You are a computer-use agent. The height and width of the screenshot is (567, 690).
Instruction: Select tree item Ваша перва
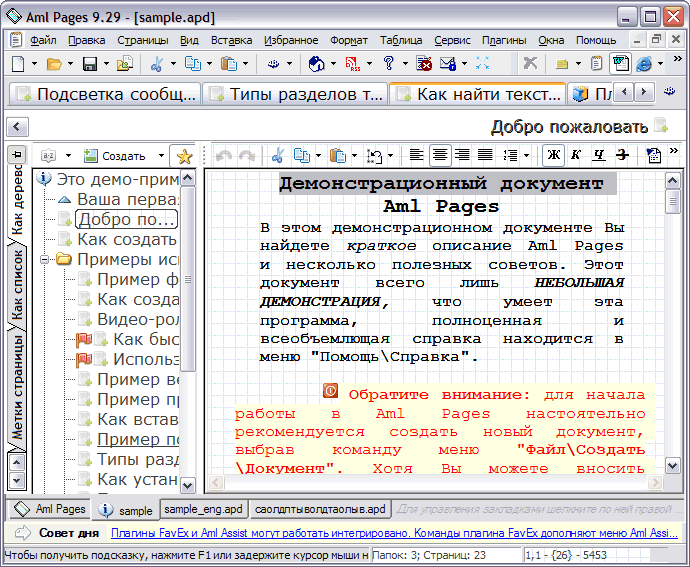pyautogui.click(x=128, y=199)
